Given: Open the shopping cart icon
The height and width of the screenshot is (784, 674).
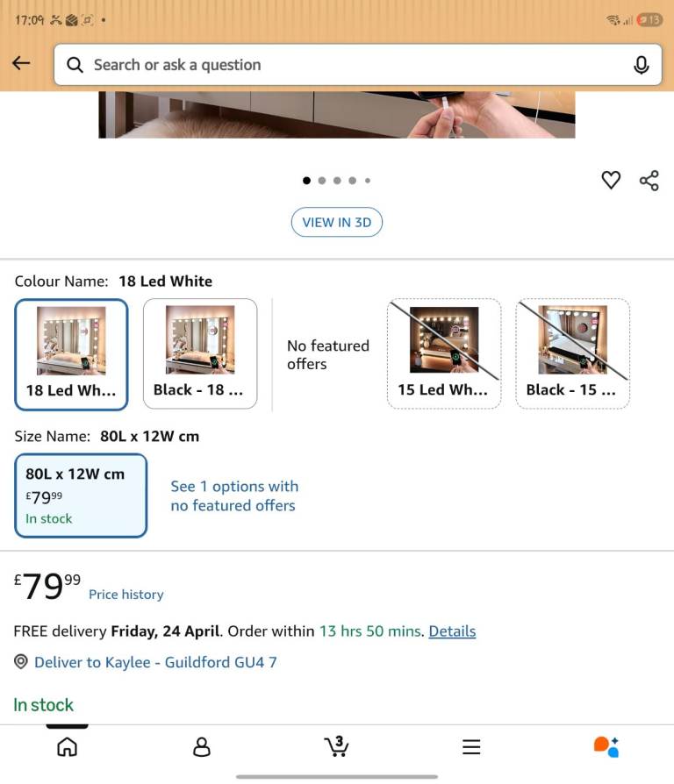Looking at the screenshot, I should coord(336,746).
